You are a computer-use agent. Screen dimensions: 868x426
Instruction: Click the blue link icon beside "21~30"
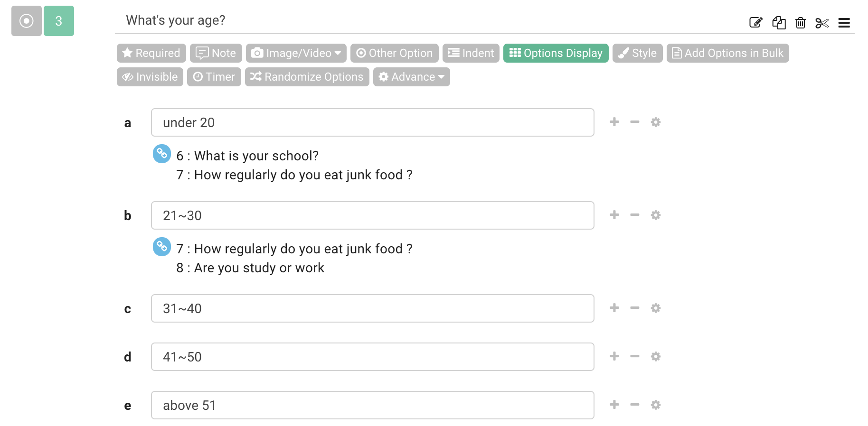pos(161,247)
